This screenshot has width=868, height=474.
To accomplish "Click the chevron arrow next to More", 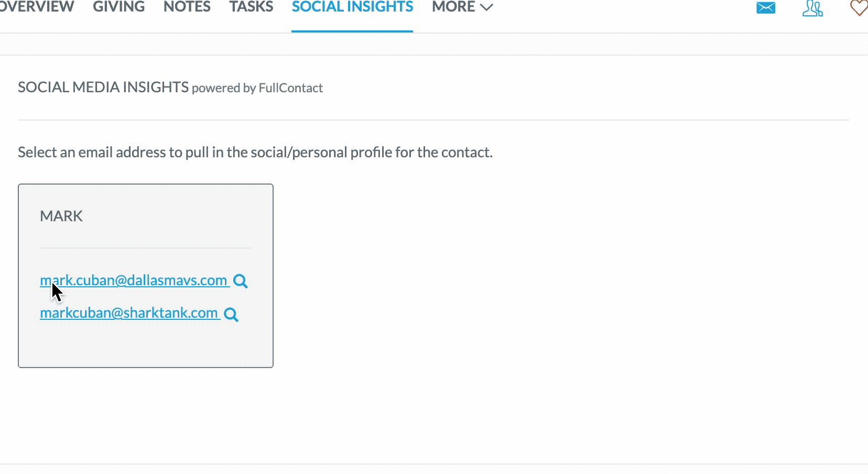I will [x=487, y=7].
